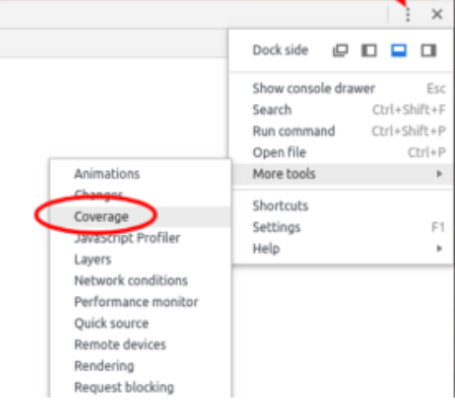Dock DevTools to the bottom
455x410 pixels.
coord(398,51)
